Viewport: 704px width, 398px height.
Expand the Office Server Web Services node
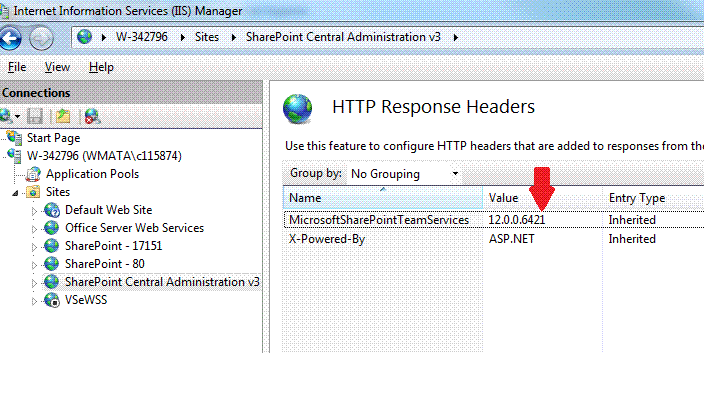(x=34, y=229)
